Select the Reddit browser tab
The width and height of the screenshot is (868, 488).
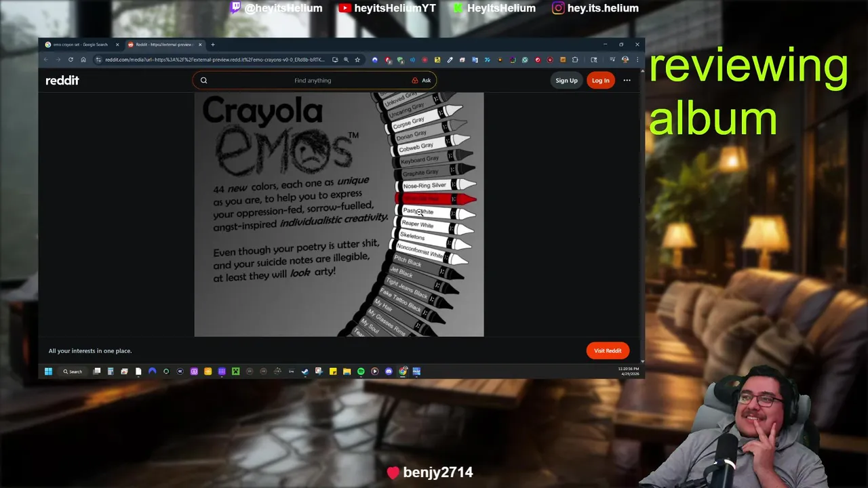(x=163, y=45)
